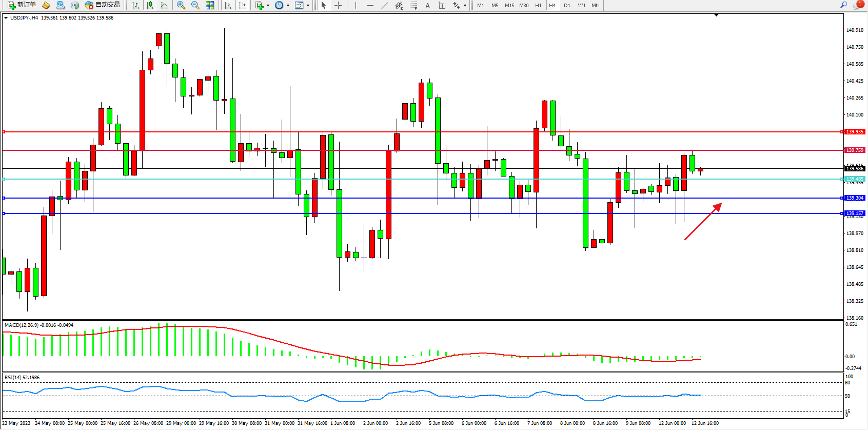Zoom out of the chart
The image size is (868, 430).
pos(195,5)
